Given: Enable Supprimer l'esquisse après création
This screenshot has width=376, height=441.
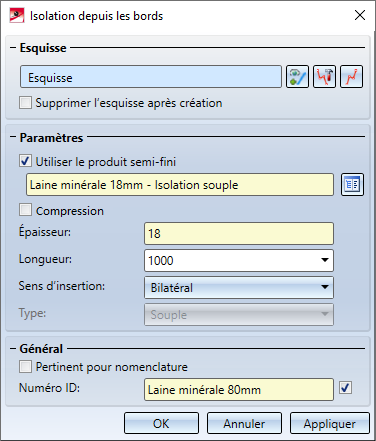Looking at the screenshot, I should pos(26,103).
